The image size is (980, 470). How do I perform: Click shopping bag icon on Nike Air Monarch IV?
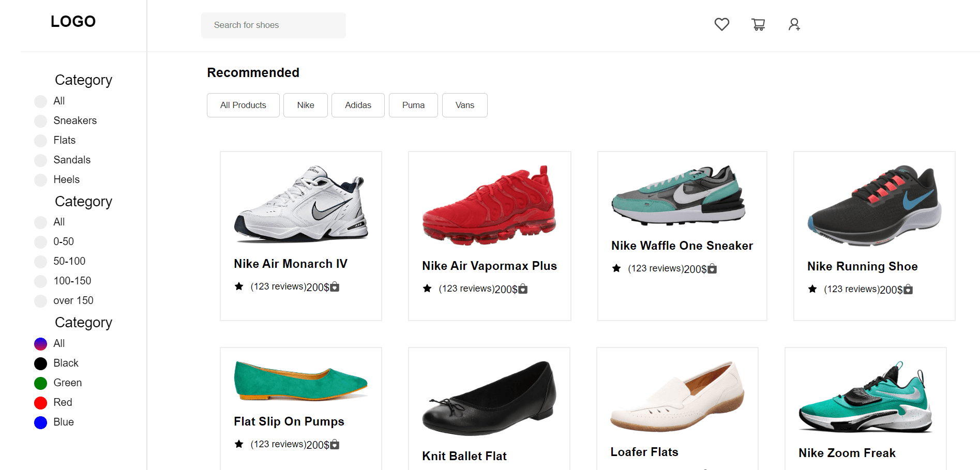335,286
